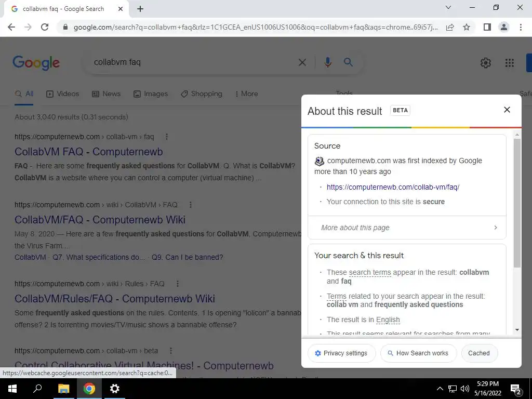Viewport: 532px width, 399px height.
Task: Toggle Chrome side panel
Action: point(487,27)
